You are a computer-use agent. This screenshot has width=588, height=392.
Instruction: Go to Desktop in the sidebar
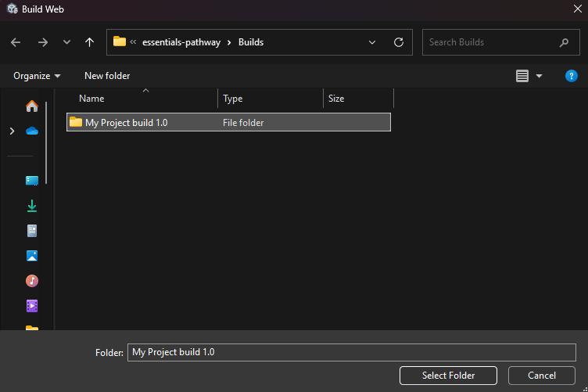coord(32,181)
